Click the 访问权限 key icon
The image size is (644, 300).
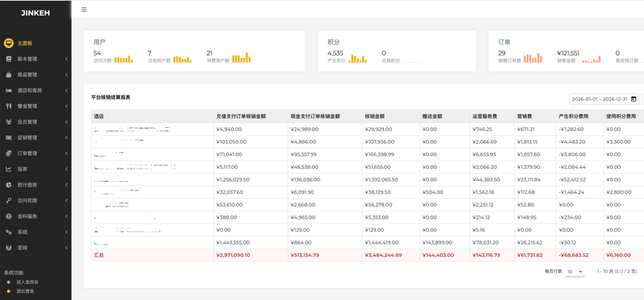(x=9, y=201)
